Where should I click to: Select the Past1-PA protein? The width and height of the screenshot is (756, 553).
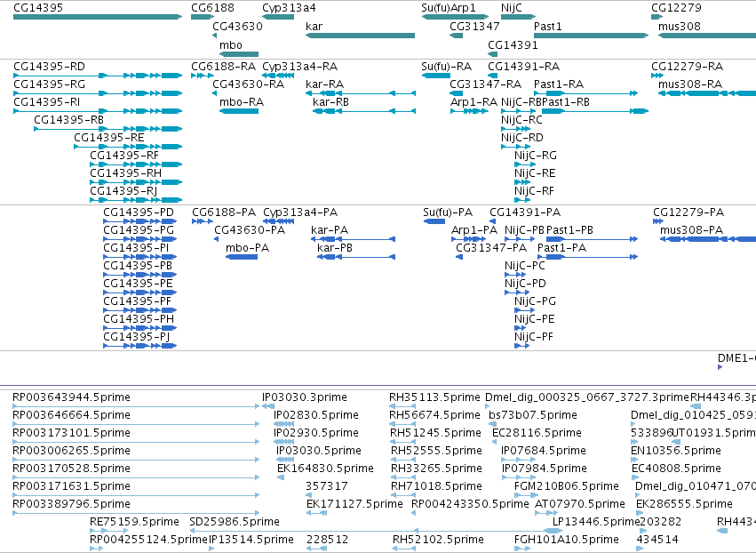click(588, 257)
